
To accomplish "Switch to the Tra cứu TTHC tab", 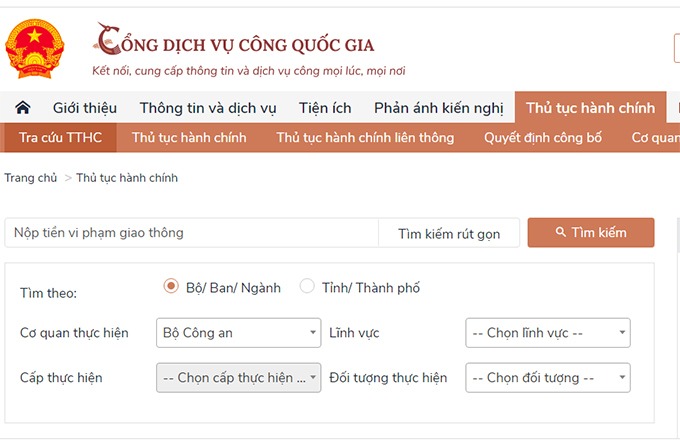I will tap(60, 138).
